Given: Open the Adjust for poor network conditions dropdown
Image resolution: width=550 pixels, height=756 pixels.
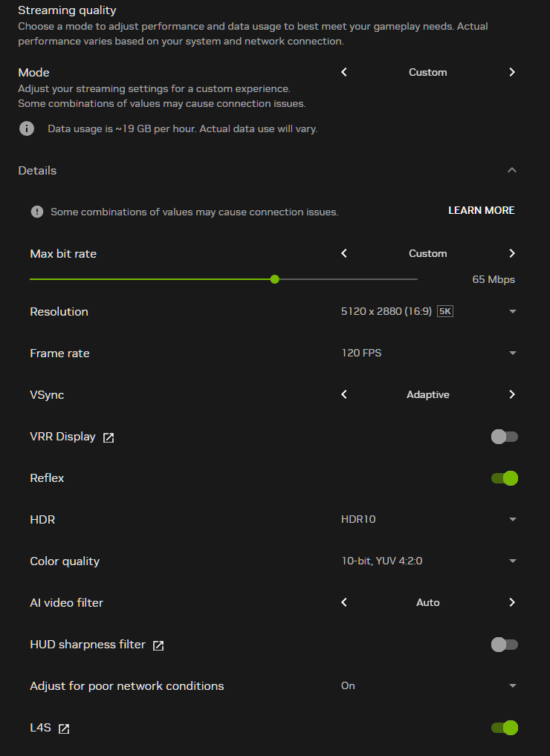Looking at the screenshot, I should pos(512,685).
